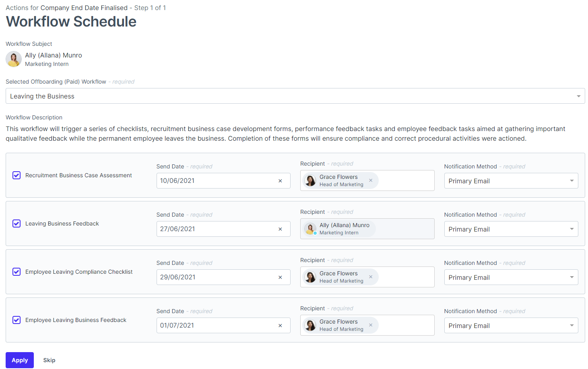This screenshot has width=588, height=369.
Task: Remove Grace Flowers from Compliance Checklist recipient
Action: pyautogui.click(x=371, y=277)
